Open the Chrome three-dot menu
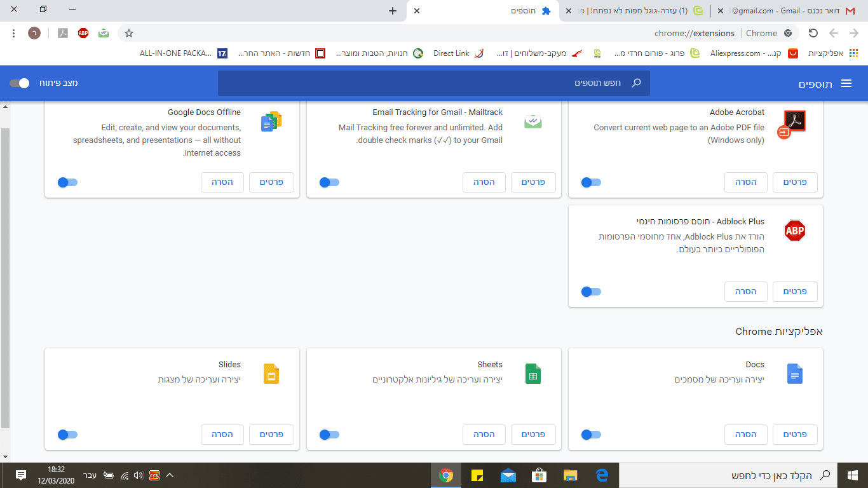This screenshot has width=868, height=488. 13,33
